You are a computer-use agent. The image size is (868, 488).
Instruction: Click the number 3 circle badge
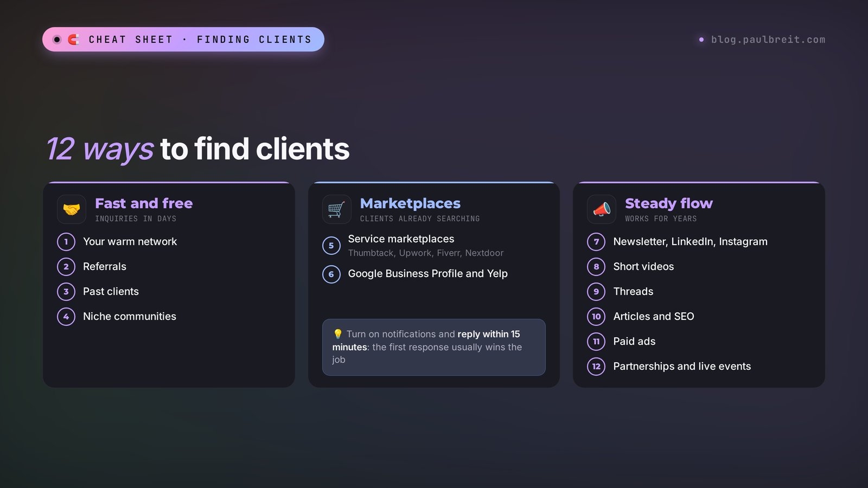coord(66,292)
